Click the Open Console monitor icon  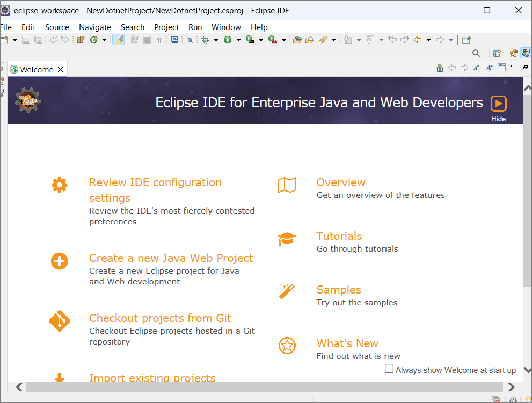(174, 40)
